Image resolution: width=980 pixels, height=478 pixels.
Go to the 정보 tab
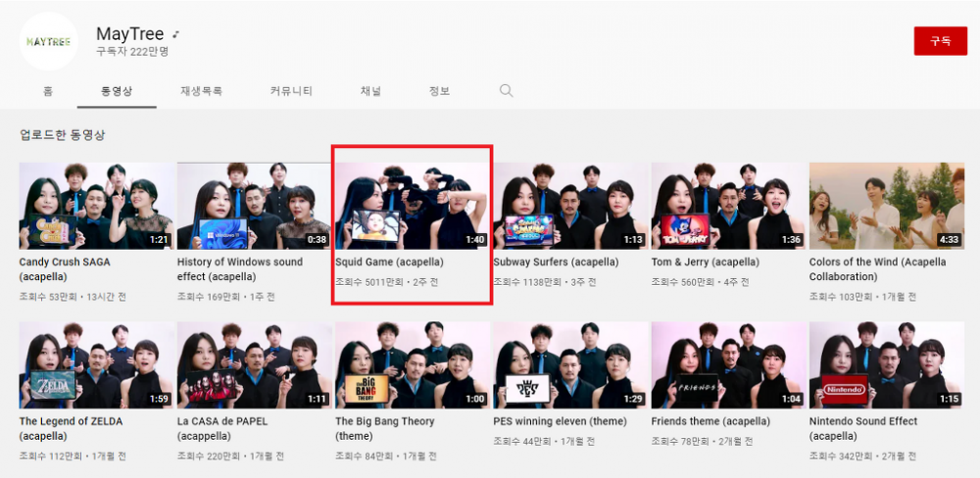(x=439, y=91)
